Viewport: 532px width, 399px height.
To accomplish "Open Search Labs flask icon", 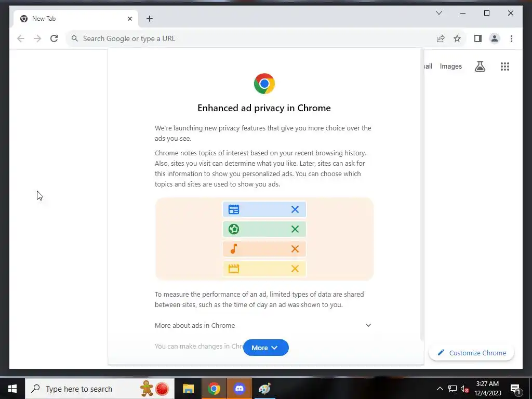I will click(480, 66).
